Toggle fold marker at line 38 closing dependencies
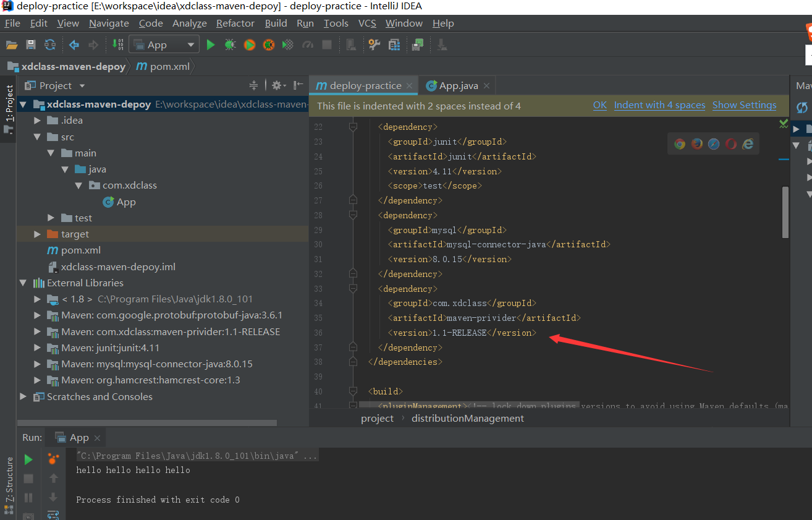 click(353, 362)
